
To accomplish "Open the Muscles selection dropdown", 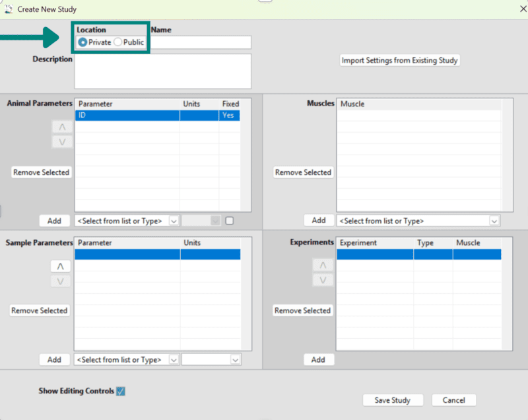I will (x=494, y=221).
